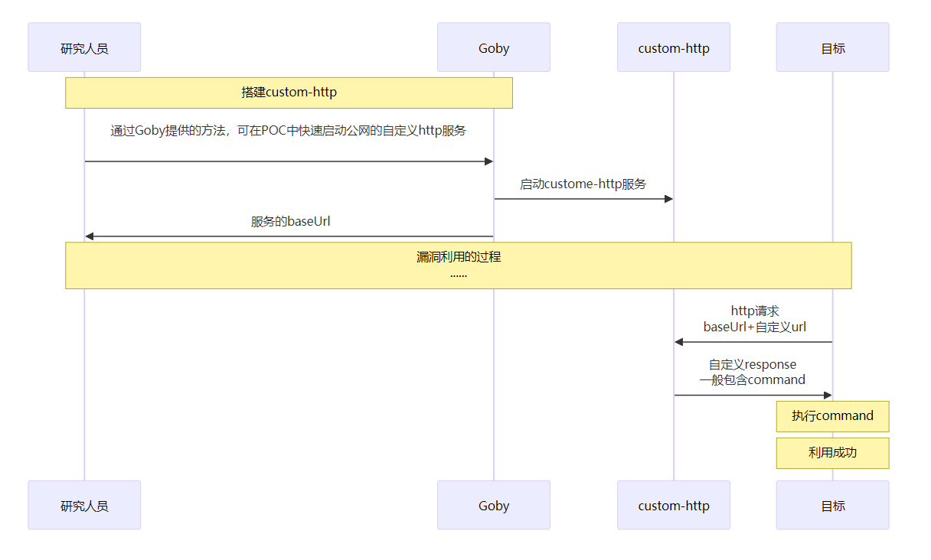Select the bottom Goby participant box

494,505
